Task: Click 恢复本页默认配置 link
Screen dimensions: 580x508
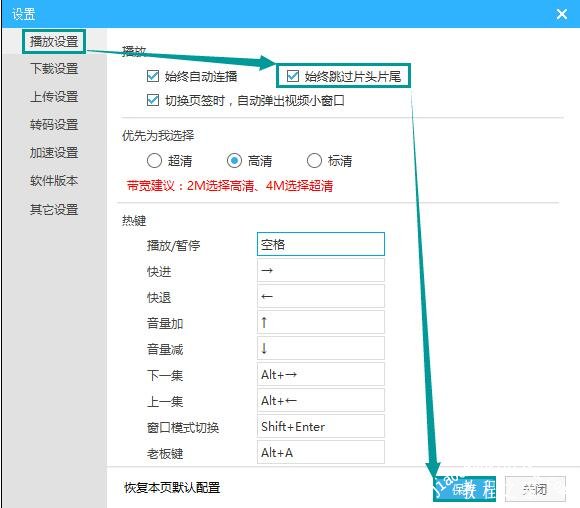Action: click(172, 488)
